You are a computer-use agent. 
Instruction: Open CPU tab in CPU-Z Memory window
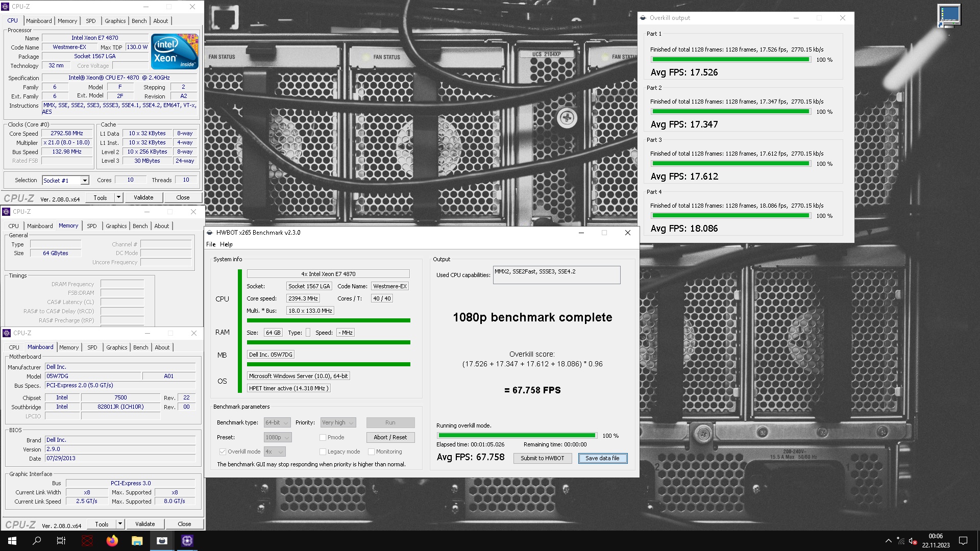14,226
